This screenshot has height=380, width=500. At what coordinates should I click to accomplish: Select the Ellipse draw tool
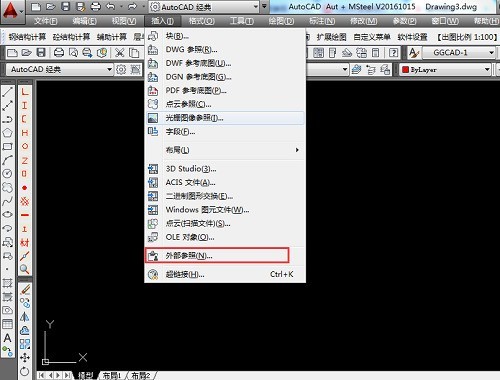pos(7,215)
